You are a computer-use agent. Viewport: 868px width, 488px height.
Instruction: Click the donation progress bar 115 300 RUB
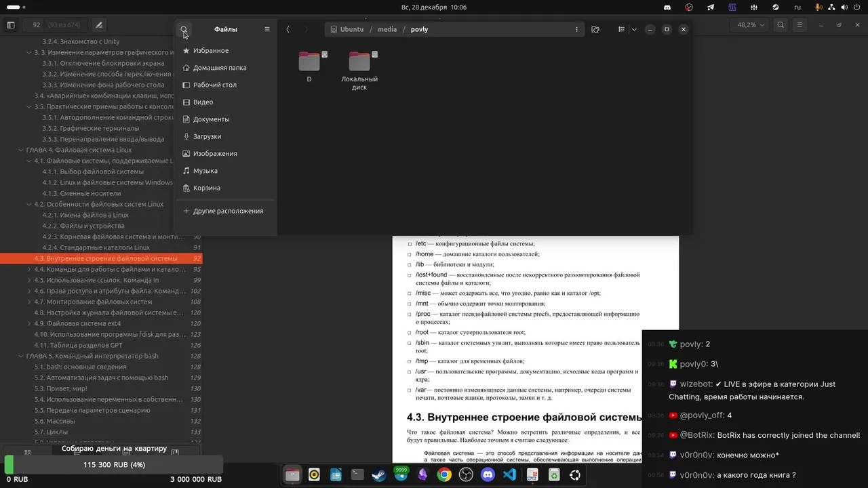(x=113, y=465)
